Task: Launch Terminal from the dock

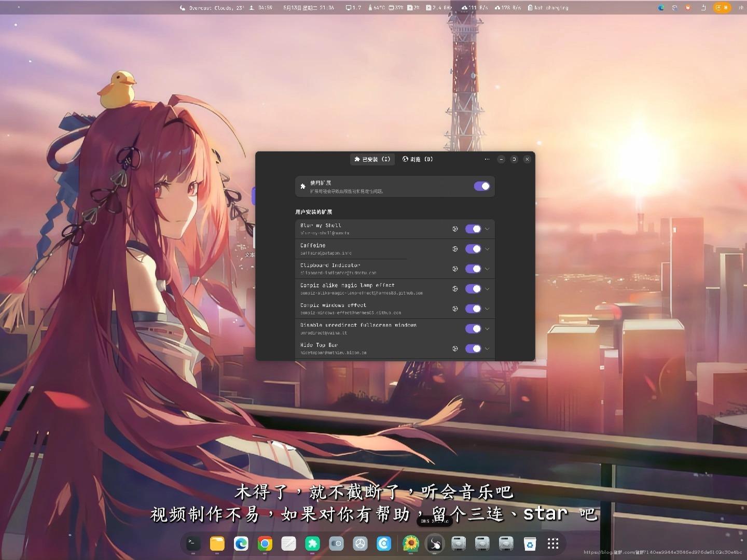Action: coord(193,543)
